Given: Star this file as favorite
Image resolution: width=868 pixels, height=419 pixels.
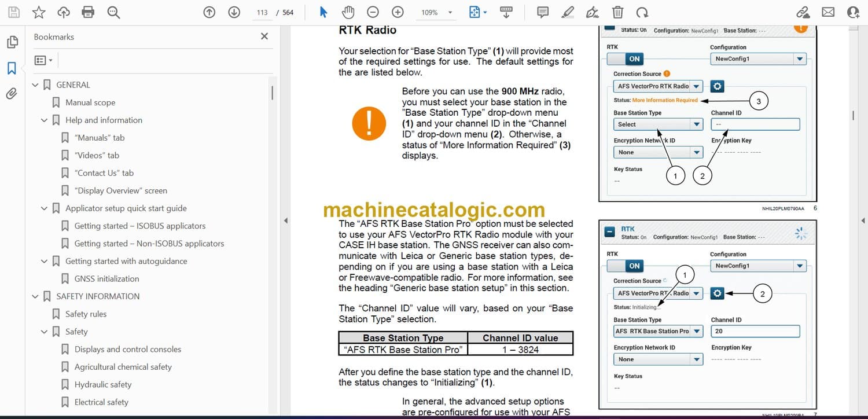Looking at the screenshot, I should 38,12.
